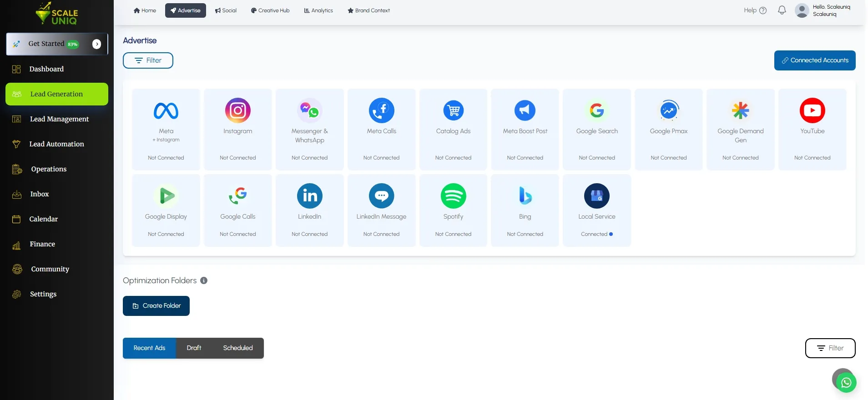Viewport: 868px width, 400px height.
Task: Open the Google Search icon
Action: coord(597,110)
